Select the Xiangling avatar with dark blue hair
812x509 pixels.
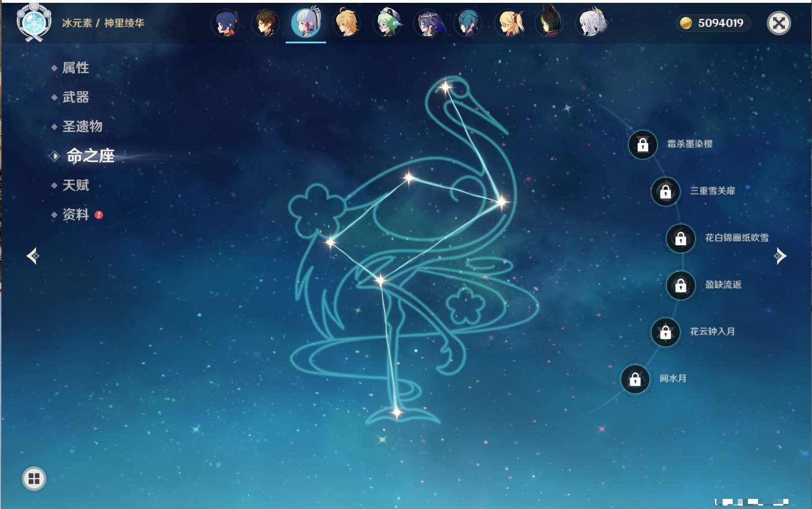[225, 24]
